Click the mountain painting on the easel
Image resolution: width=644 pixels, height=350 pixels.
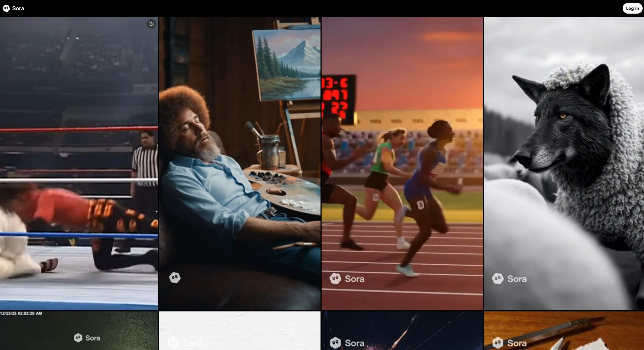287,65
